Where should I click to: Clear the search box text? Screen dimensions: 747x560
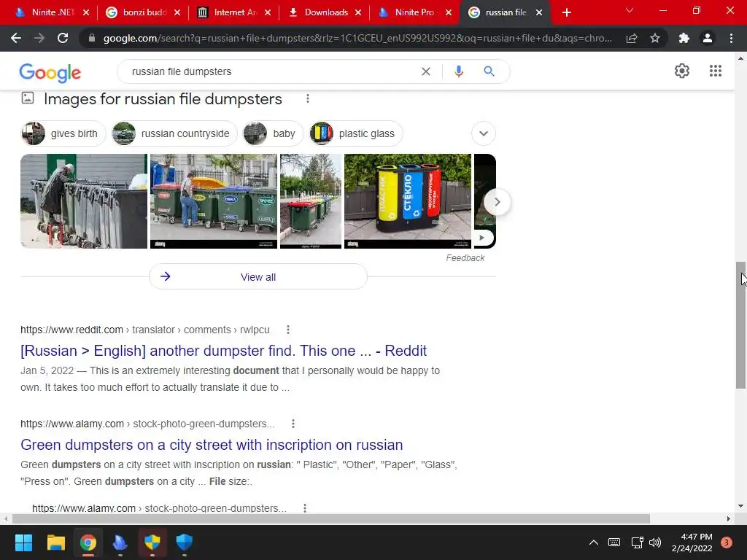[x=426, y=71]
